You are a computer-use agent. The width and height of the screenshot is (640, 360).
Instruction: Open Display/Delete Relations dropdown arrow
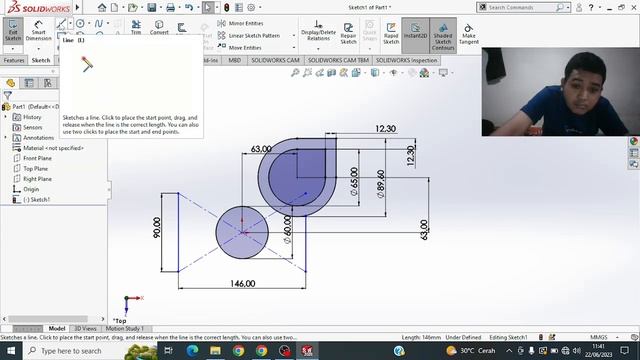point(318,49)
